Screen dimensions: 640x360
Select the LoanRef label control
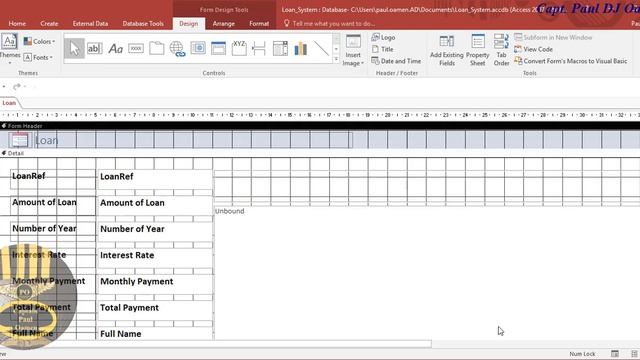(52, 179)
